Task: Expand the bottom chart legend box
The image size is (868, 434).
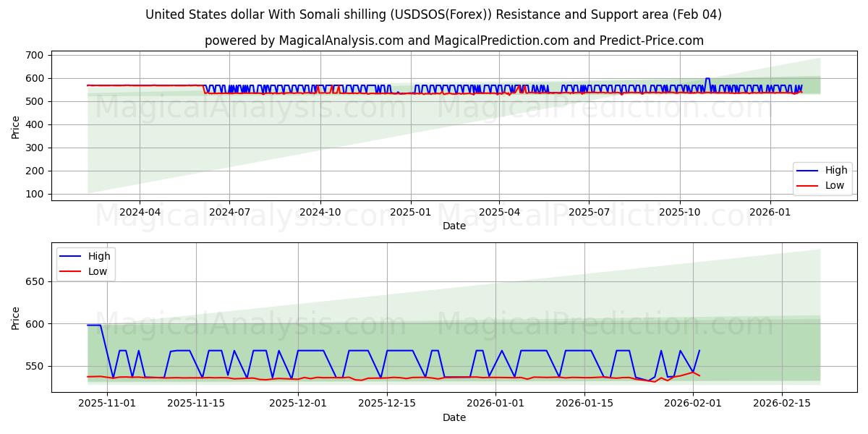Action: pos(87,263)
